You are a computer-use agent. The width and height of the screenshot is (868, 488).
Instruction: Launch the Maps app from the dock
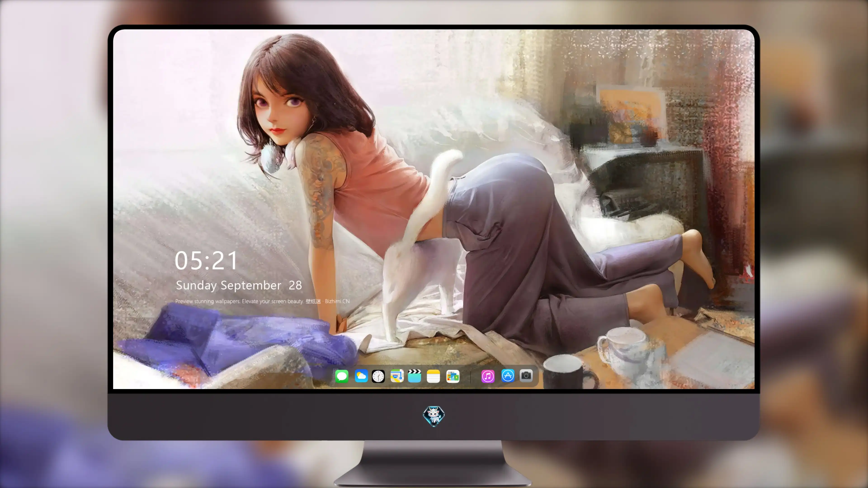point(397,376)
